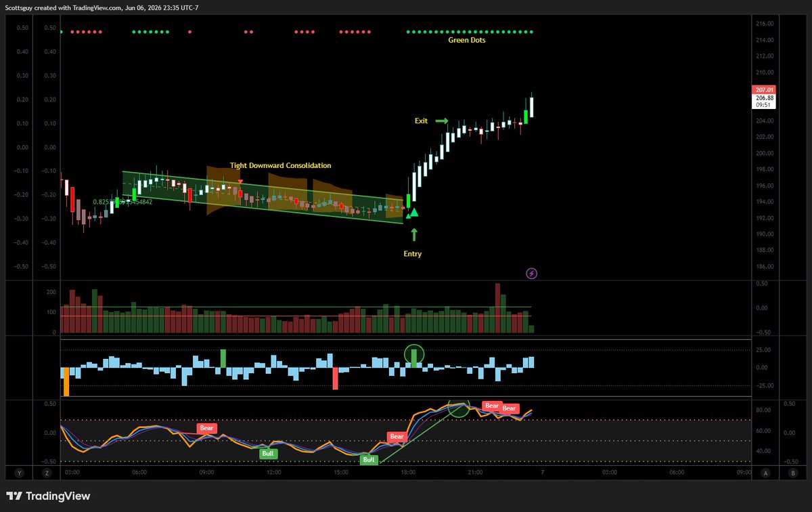Click the 186.00 price axis label

(765, 266)
